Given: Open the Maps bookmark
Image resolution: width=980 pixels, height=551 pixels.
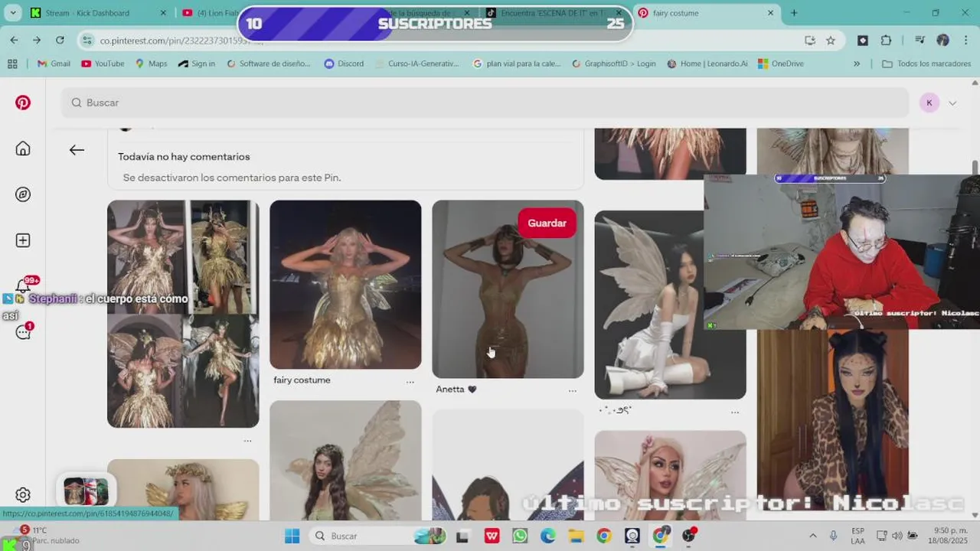Looking at the screenshot, I should 151,64.
